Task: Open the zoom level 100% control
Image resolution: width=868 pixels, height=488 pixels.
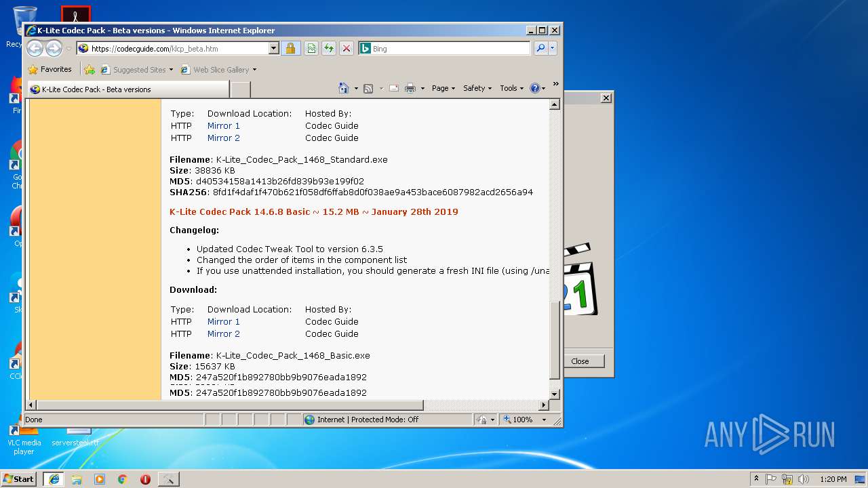Action: point(518,420)
